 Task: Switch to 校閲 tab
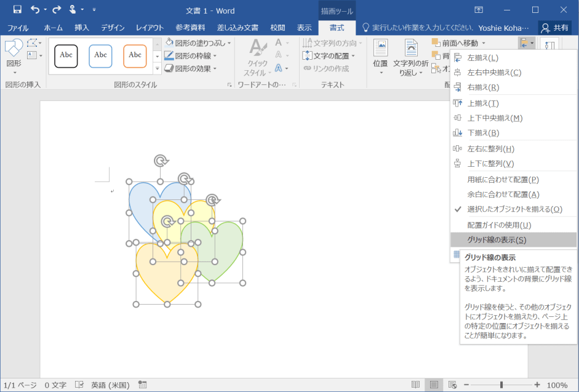click(278, 28)
